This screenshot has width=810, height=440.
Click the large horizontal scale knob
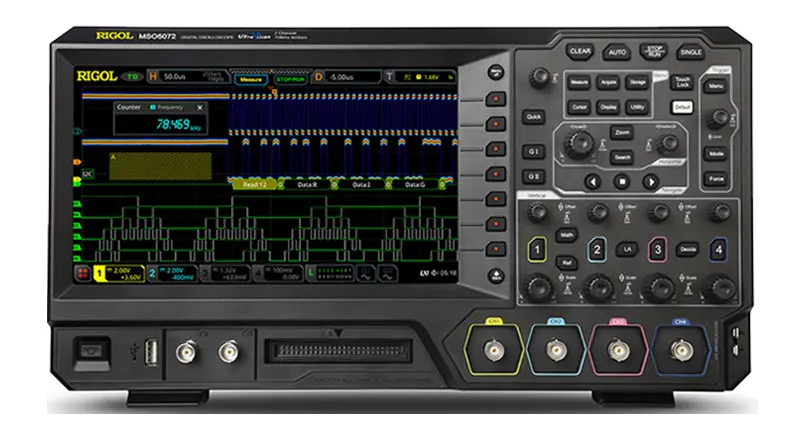click(579, 144)
